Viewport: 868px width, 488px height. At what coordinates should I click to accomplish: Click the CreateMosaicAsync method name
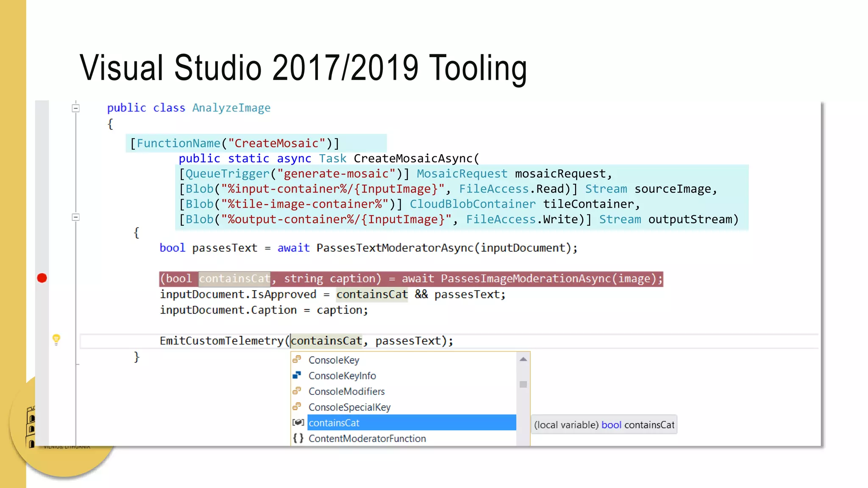[413, 158]
